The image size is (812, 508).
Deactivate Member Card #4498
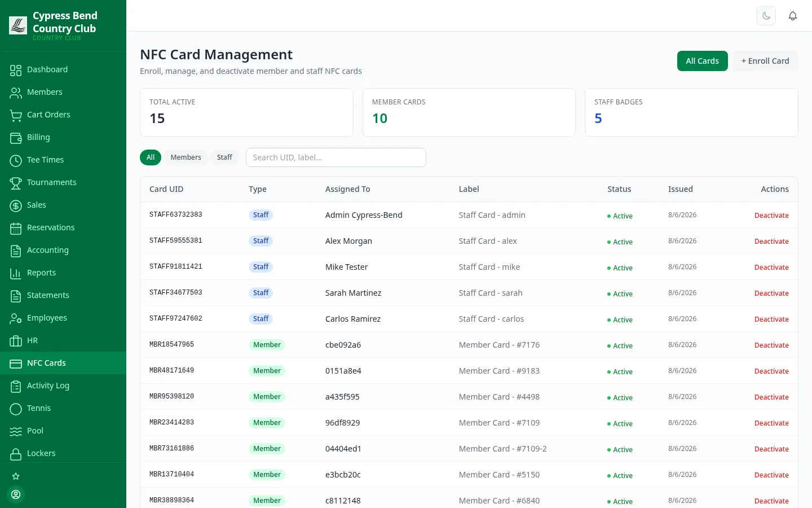(771, 397)
